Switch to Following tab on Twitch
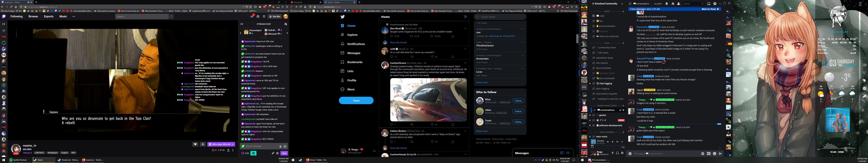The width and height of the screenshot is (868, 163). tap(17, 17)
